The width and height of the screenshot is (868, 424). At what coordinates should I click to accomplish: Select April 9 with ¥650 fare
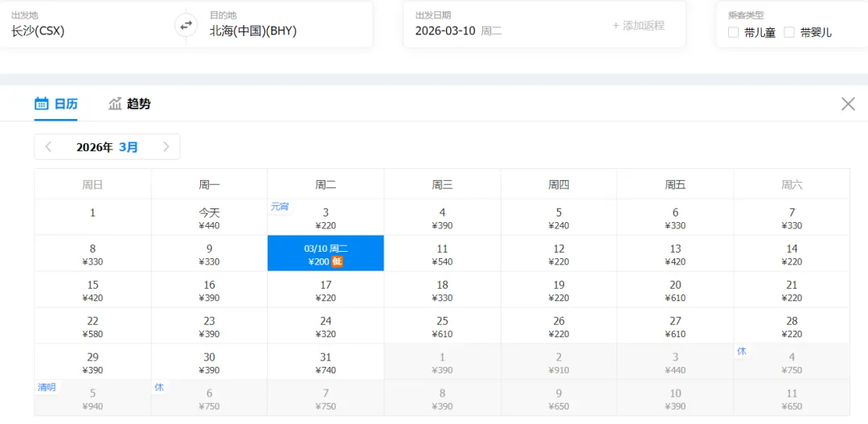click(x=559, y=398)
